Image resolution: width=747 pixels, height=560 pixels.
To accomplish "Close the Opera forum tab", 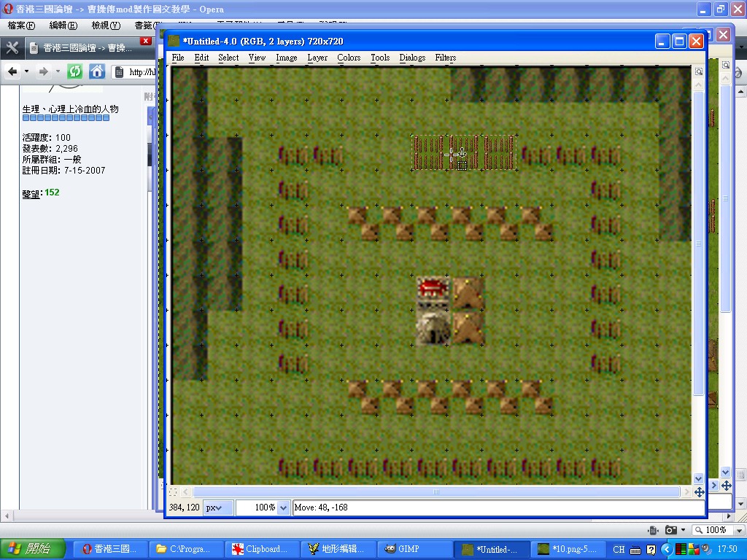I will [146, 41].
